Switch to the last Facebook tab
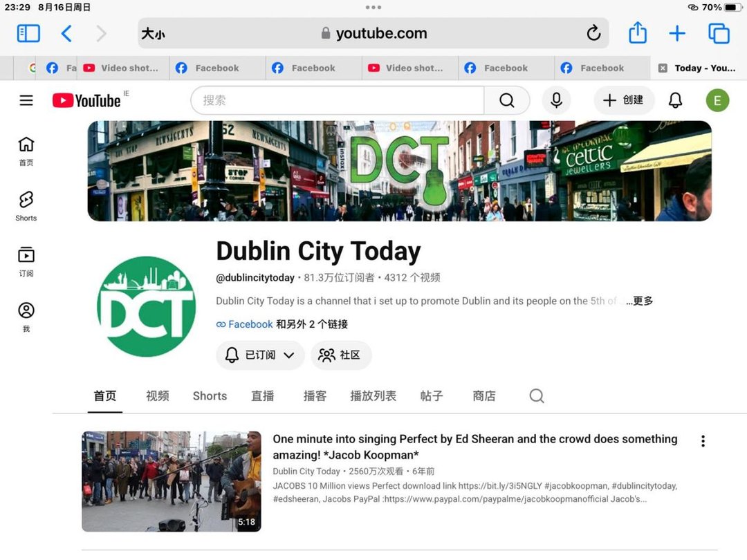 (x=602, y=68)
